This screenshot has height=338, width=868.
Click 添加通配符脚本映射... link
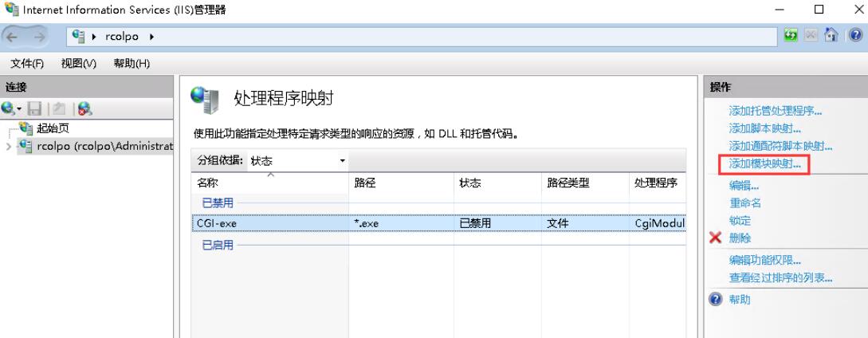780,147
